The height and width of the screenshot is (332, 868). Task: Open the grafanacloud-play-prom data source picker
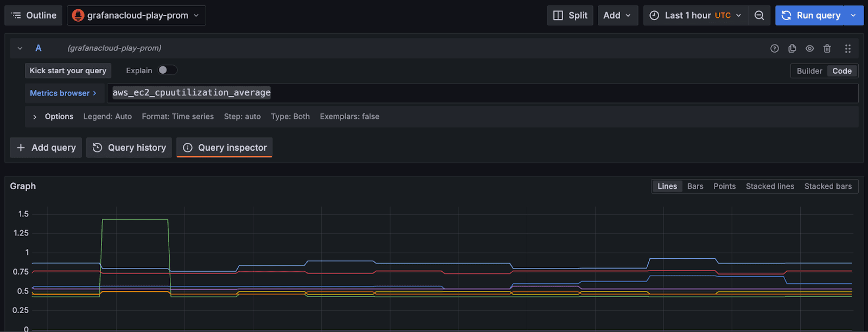pos(136,15)
